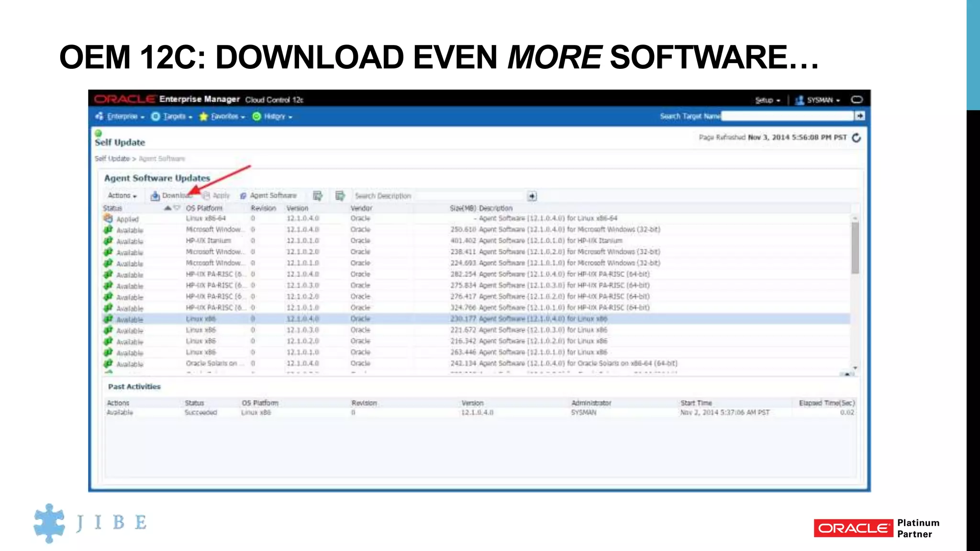
Task: Select Available icon for HP-UX Itanium row
Action: [108, 241]
